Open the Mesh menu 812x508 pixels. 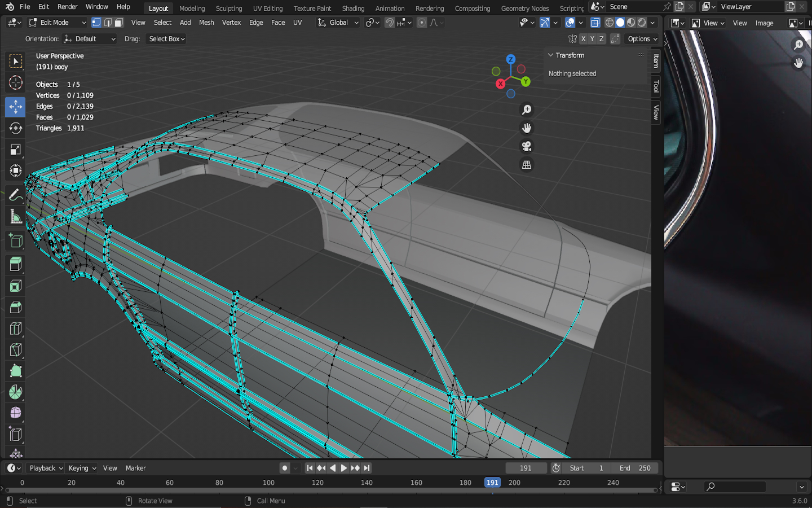tap(206, 23)
